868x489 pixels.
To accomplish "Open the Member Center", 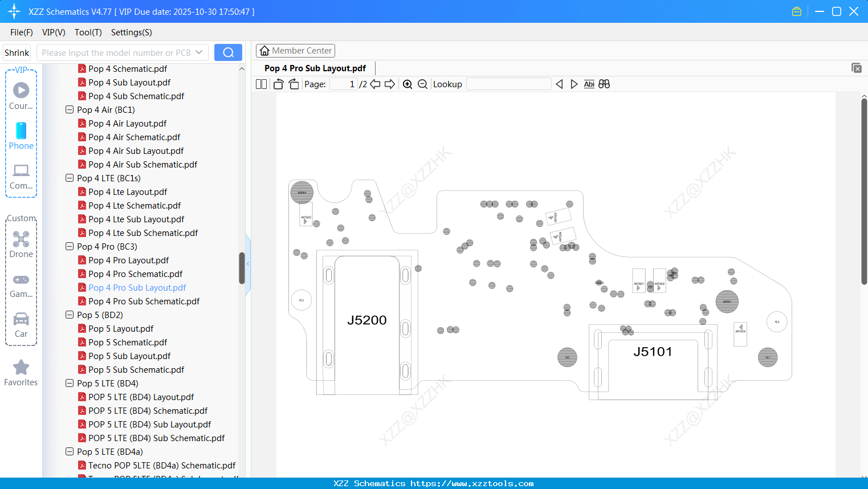I will tap(295, 50).
